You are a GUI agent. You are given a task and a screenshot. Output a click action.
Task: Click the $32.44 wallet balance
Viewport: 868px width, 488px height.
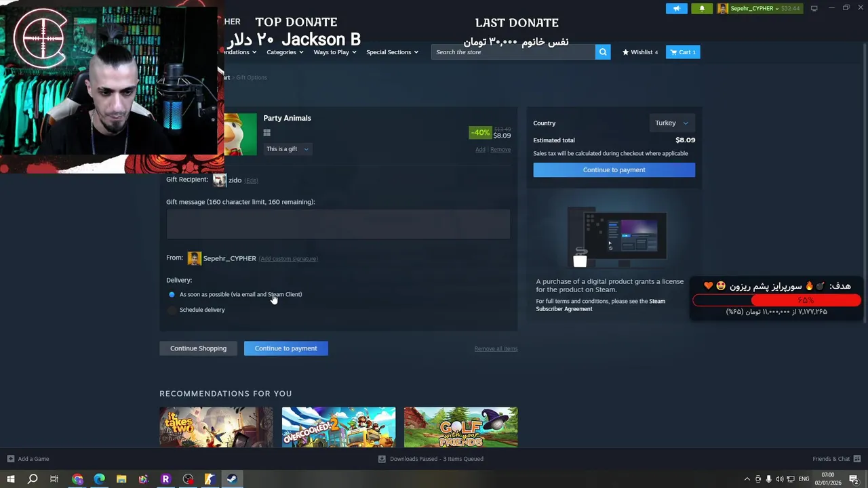click(791, 8)
